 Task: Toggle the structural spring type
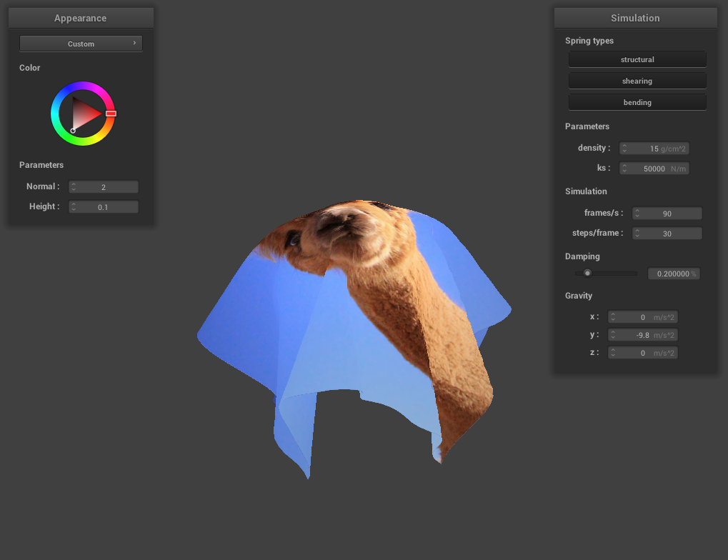[x=637, y=59]
